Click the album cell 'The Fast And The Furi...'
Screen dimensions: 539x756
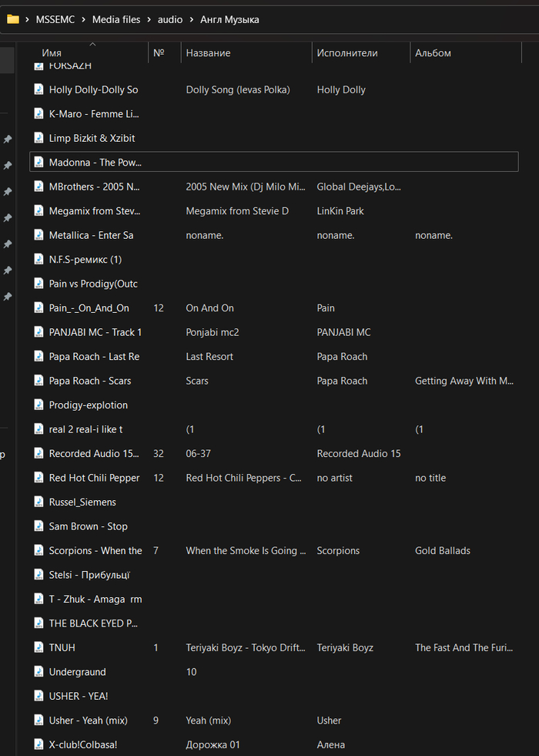[x=464, y=648]
